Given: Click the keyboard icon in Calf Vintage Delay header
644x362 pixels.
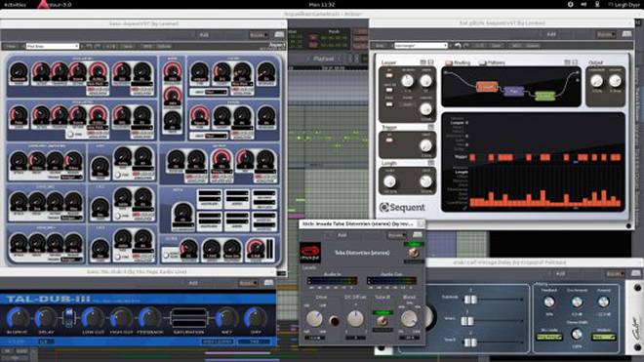Looking at the screenshot, I should (x=636, y=273).
